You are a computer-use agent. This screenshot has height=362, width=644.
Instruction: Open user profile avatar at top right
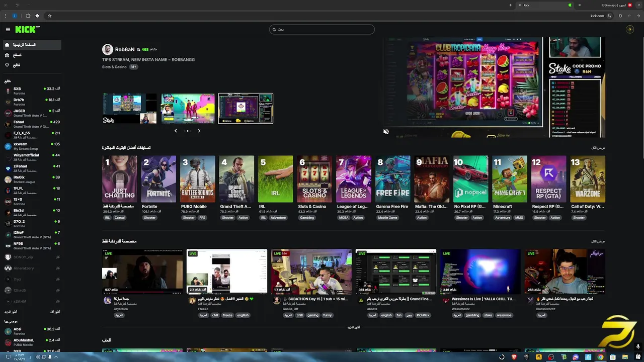pyautogui.click(x=629, y=29)
